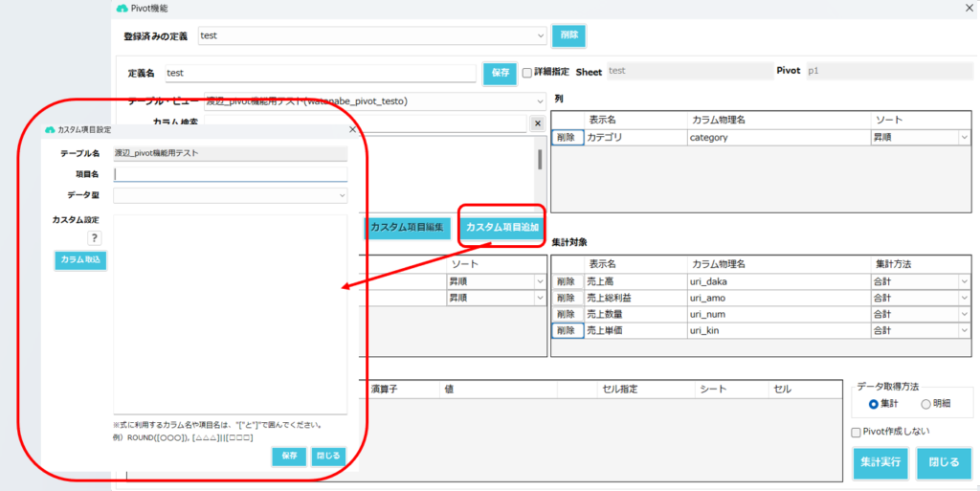Click the uri_num cell

pyautogui.click(x=779, y=314)
